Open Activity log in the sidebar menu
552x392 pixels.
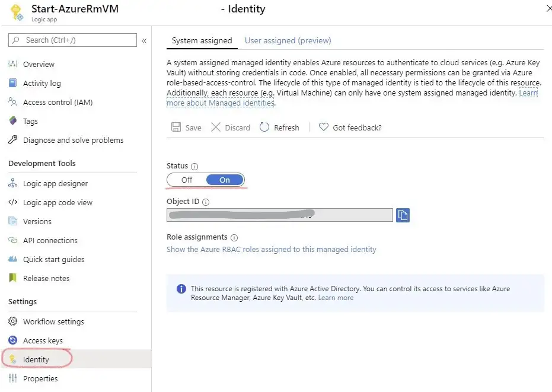pos(42,83)
